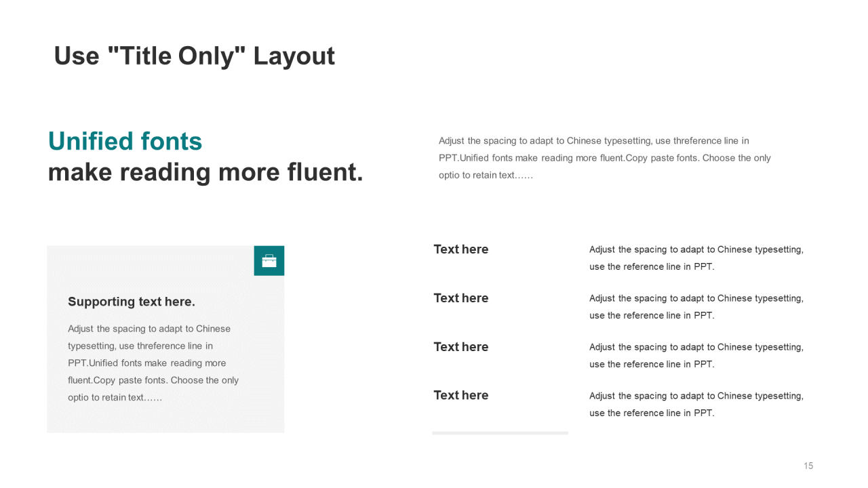This screenshot has height=488, width=868.
Task: Click the description next to the fourth 'Text here'
Action: coord(696,404)
